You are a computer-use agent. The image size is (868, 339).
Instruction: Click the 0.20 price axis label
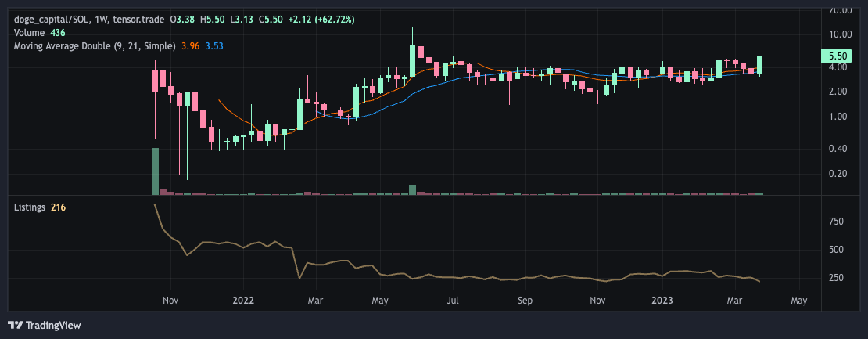(x=838, y=173)
